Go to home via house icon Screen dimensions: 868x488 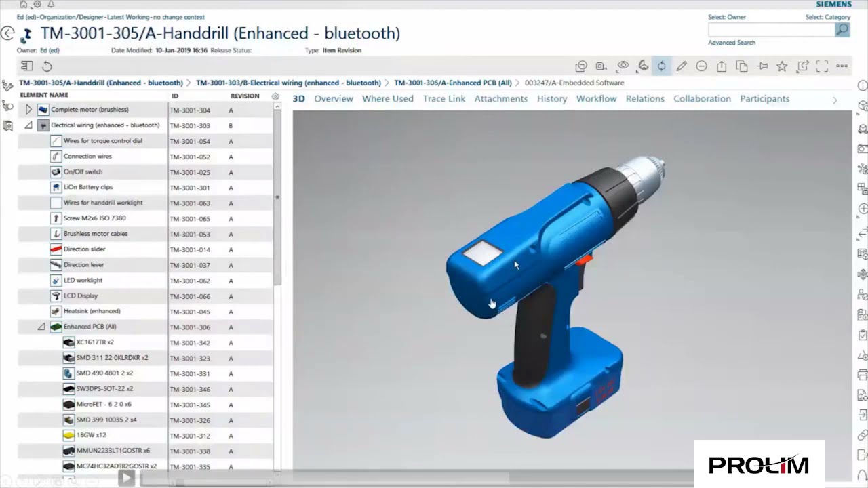tap(24, 4)
